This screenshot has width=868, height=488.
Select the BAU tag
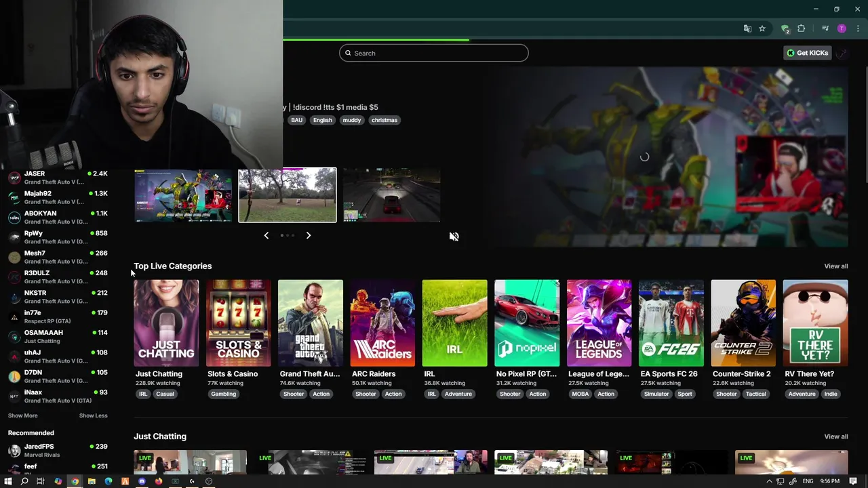[x=296, y=120]
